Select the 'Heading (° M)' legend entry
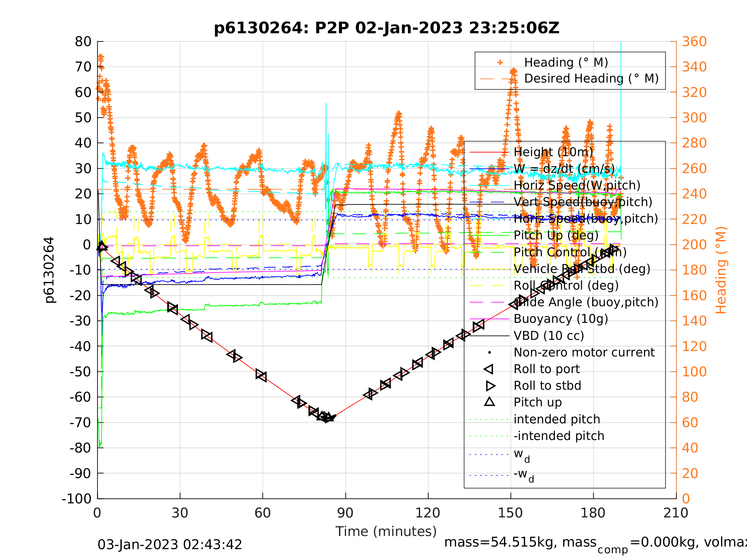 pos(566,62)
